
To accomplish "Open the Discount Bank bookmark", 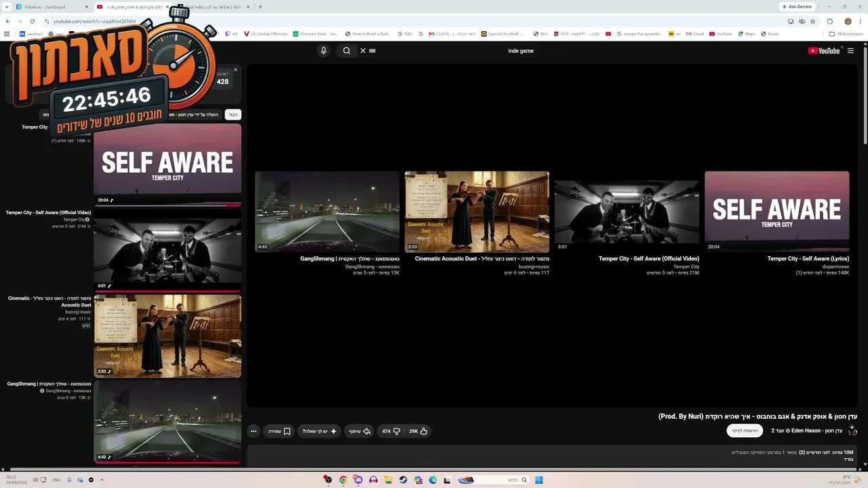I will tap(316, 34).
